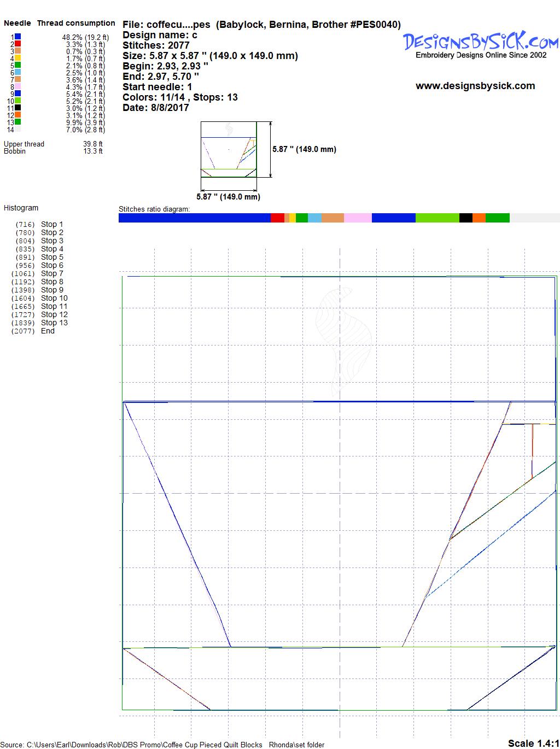Click the DesignsBySick.com logo
The height and width of the screenshot is (749, 560).
pos(481,41)
